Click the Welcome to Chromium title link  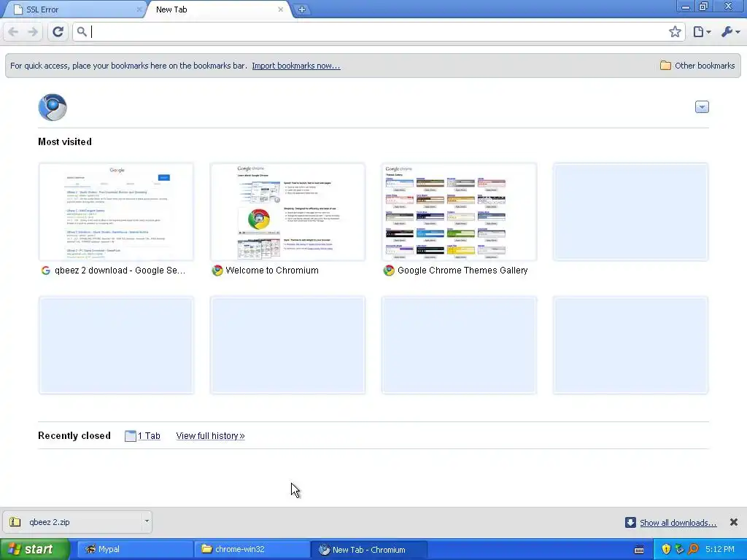(272, 271)
